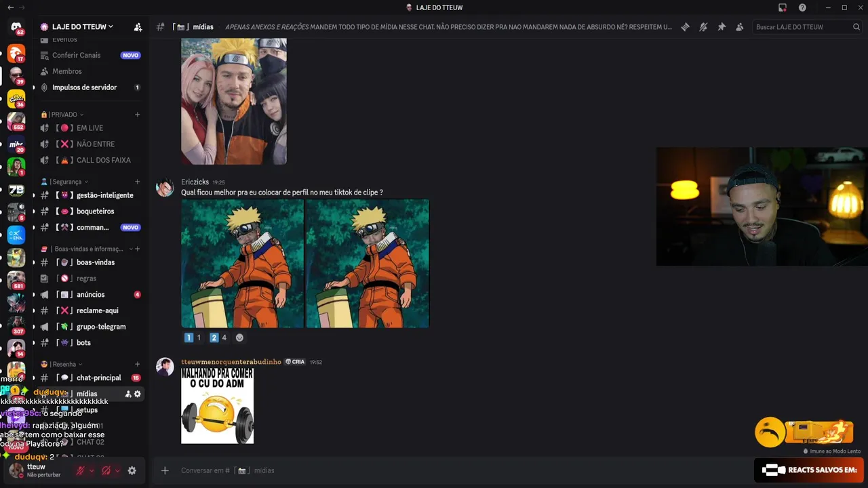Open regras channel
Screen dimensions: 868x488
90,279
